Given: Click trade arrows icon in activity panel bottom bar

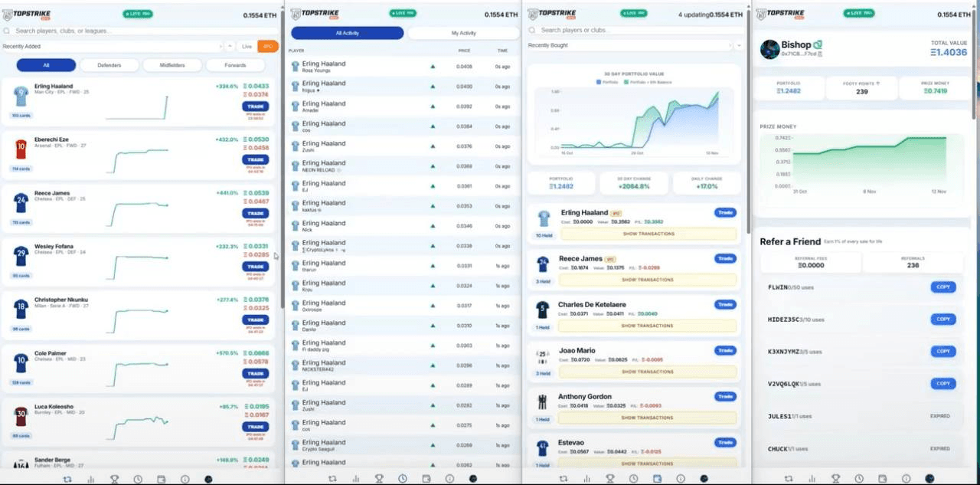Looking at the screenshot, I should (x=332, y=479).
